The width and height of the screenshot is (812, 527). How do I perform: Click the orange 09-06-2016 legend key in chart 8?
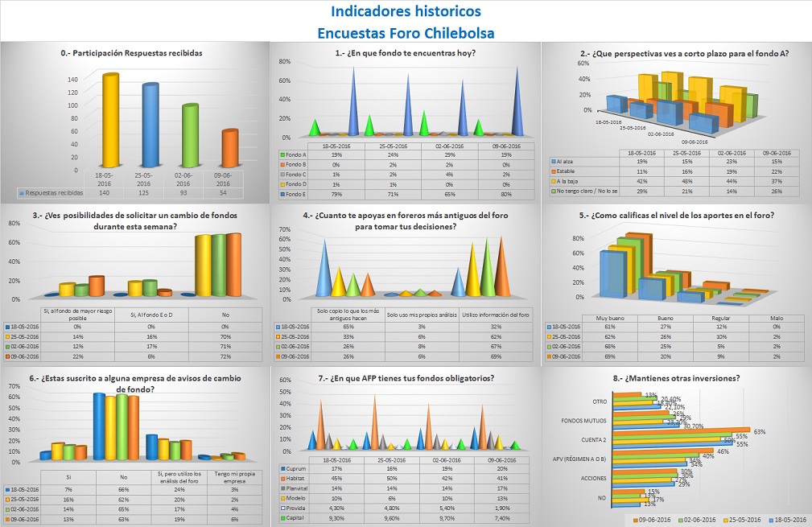point(637,520)
